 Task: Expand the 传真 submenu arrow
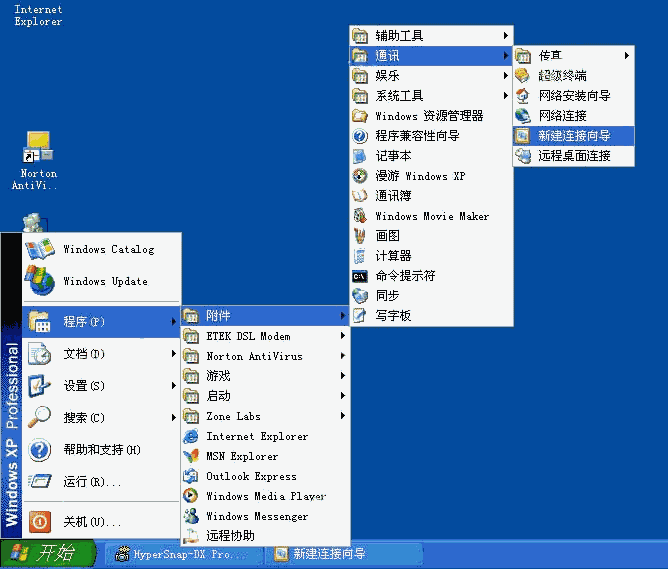pos(627,55)
